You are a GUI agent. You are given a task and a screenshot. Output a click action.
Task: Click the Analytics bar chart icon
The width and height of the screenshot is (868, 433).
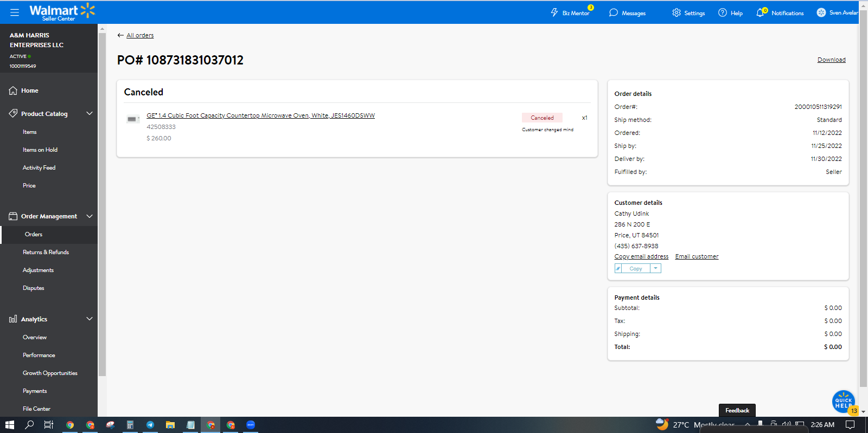pos(13,319)
